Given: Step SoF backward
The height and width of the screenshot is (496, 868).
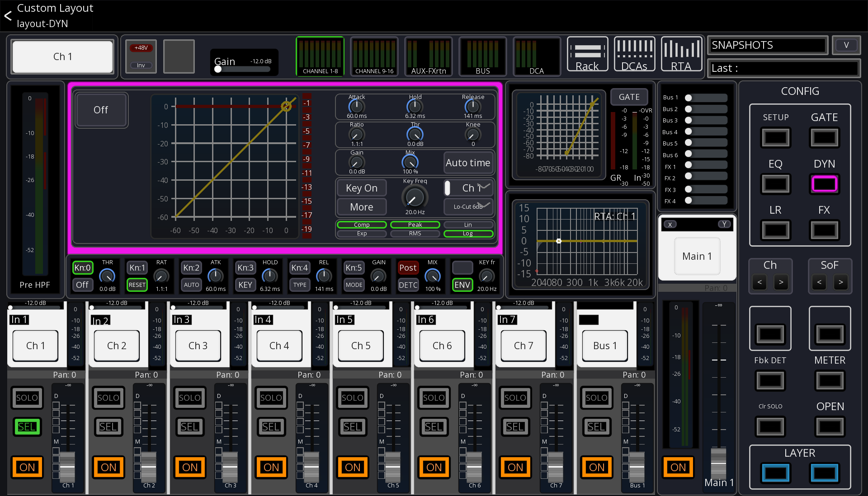Looking at the screenshot, I should tap(819, 282).
